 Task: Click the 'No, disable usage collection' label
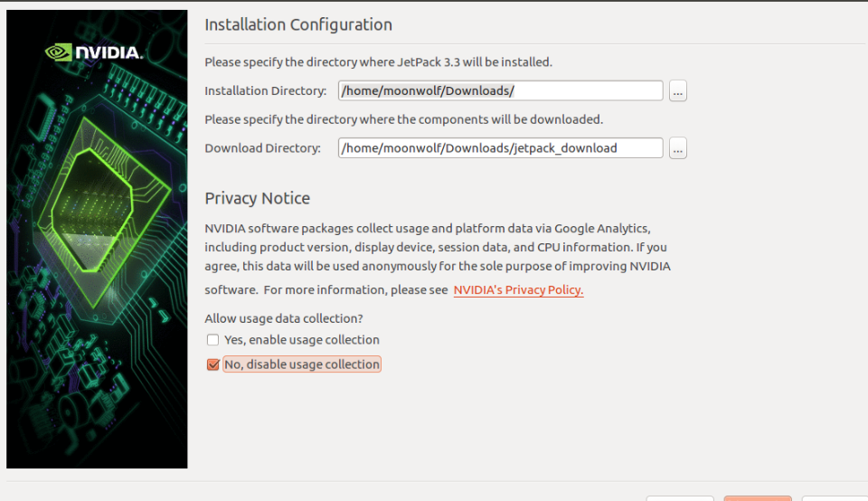point(302,364)
